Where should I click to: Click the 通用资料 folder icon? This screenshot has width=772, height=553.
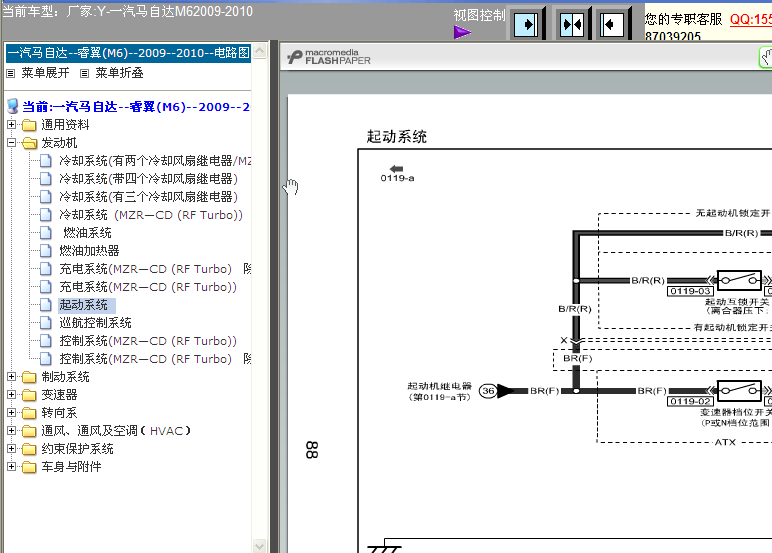click(x=30, y=125)
